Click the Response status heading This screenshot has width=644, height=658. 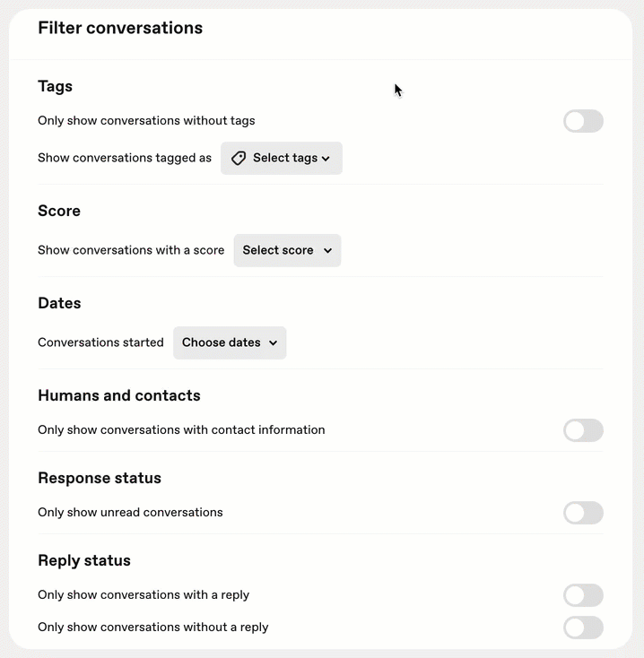point(100,478)
